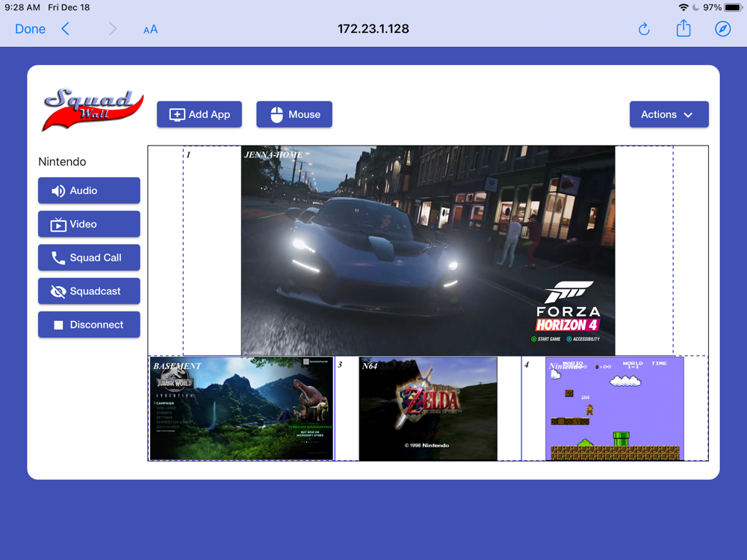This screenshot has width=747, height=560.
Task: Go forward with the right chevron
Action: [113, 29]
